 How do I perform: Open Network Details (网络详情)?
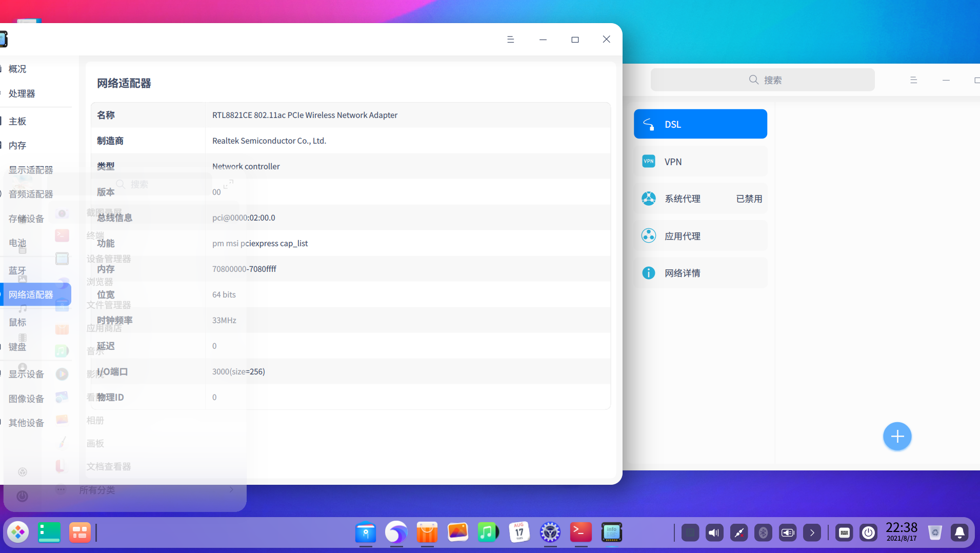701,273
